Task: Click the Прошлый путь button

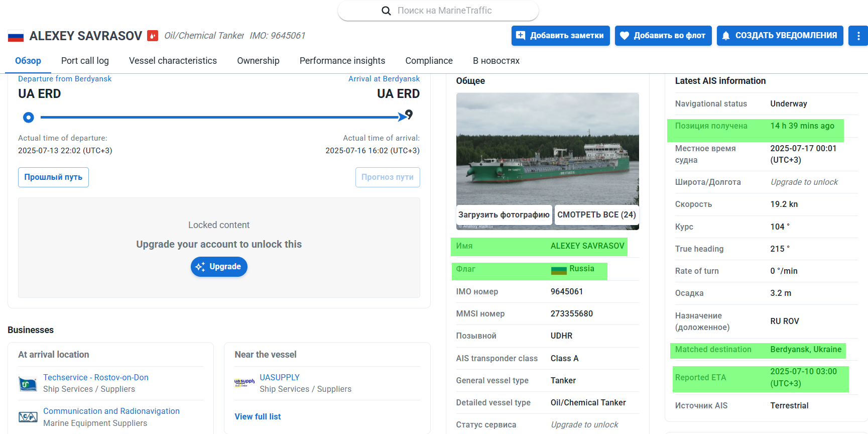Action: [53, 177]
